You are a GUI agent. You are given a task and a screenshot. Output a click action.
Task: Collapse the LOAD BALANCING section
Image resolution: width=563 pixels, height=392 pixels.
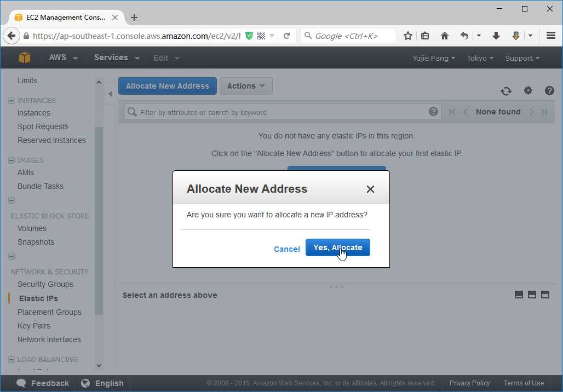12,359
